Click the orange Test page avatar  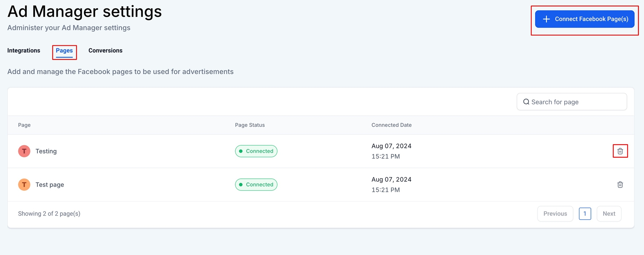(24, 184)
